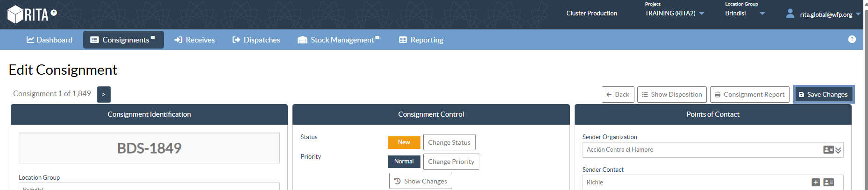Go to next consignment with arrow button
Image resolution: width=868 pixels, height=190 pixels.
[x=104, y=94]
